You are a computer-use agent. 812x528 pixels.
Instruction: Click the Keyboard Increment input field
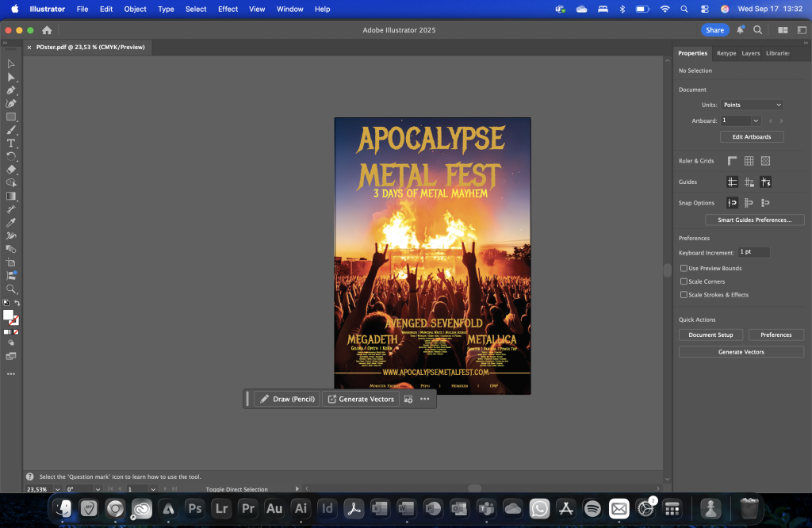(753, 252)
